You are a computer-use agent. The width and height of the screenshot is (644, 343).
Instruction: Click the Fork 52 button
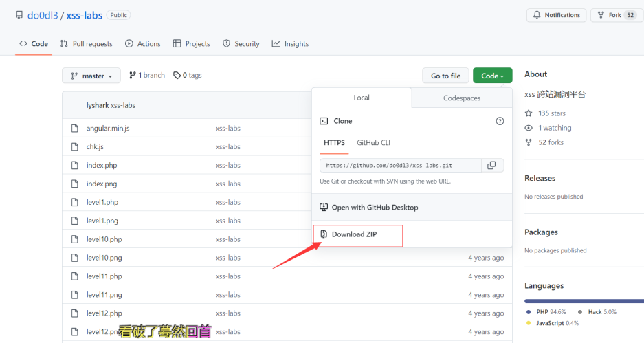(x=616, y=15)
